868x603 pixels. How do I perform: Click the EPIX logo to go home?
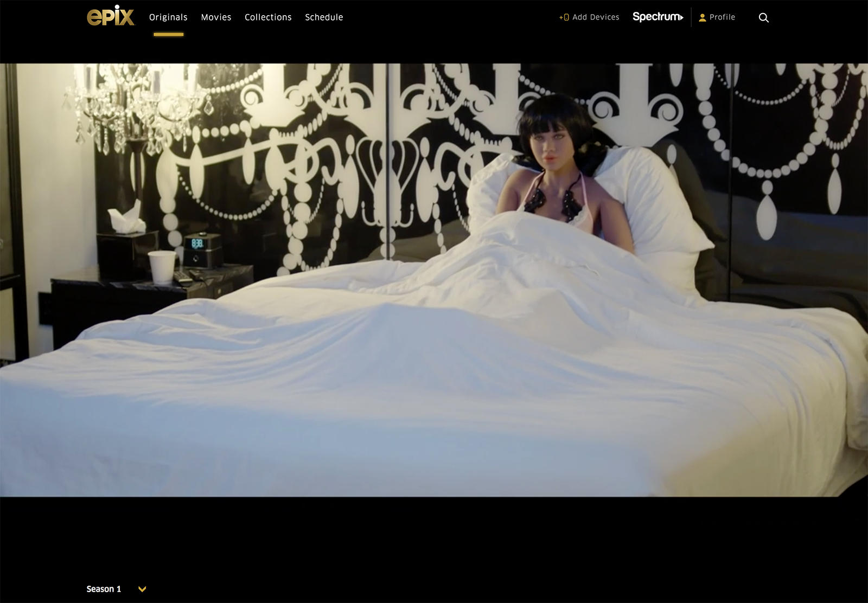[x=111, y=16]
